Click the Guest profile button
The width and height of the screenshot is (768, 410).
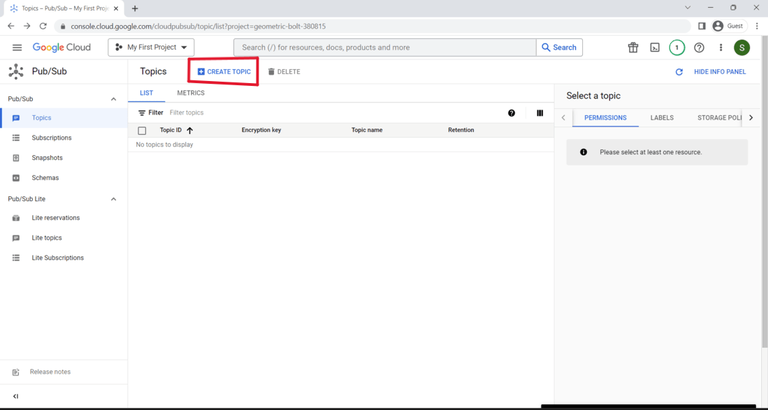point(728,26)
